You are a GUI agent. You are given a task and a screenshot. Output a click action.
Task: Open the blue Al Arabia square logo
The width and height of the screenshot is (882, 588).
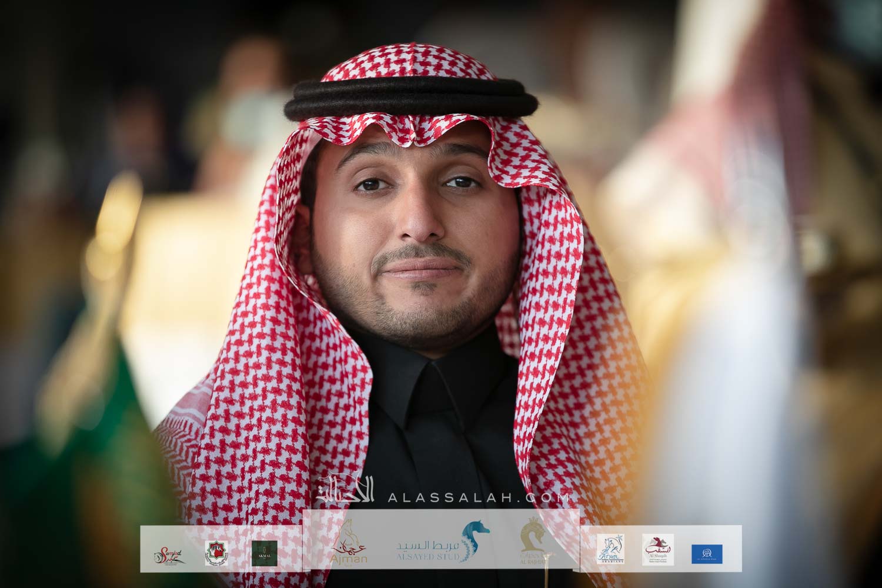tap(707, 553)
